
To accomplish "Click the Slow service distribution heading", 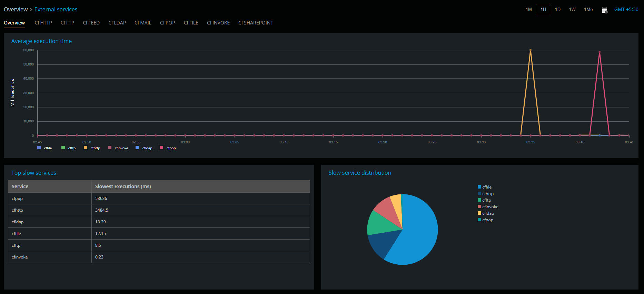I will click(x=360, y=173).
